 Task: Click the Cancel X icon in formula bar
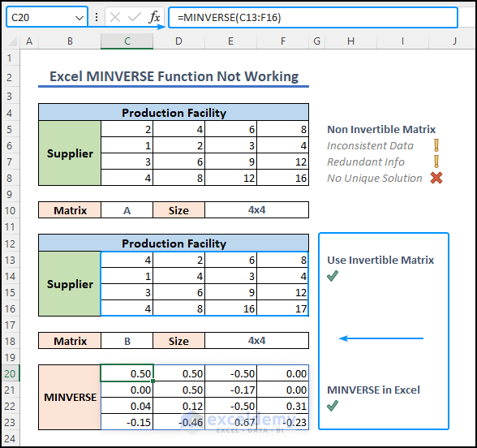pyautogui.click(x=115, y=17)
